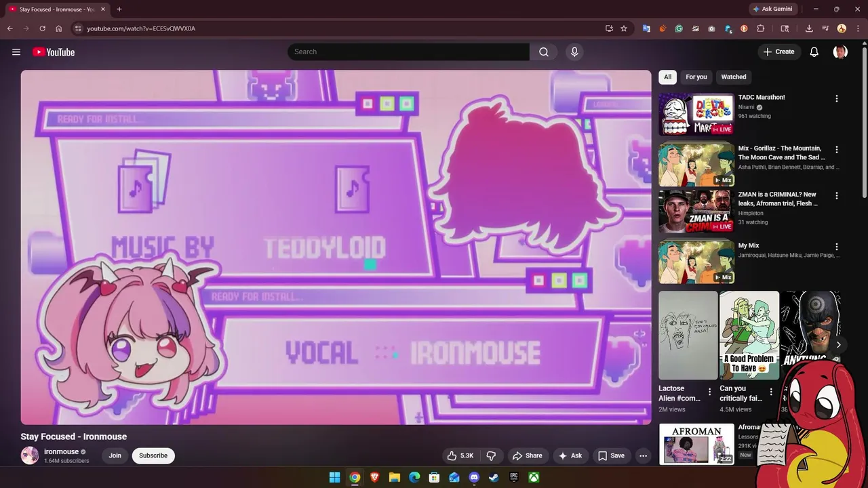Open Windows Start menu
Screen dimensions: 868x488
coord(334,477)
